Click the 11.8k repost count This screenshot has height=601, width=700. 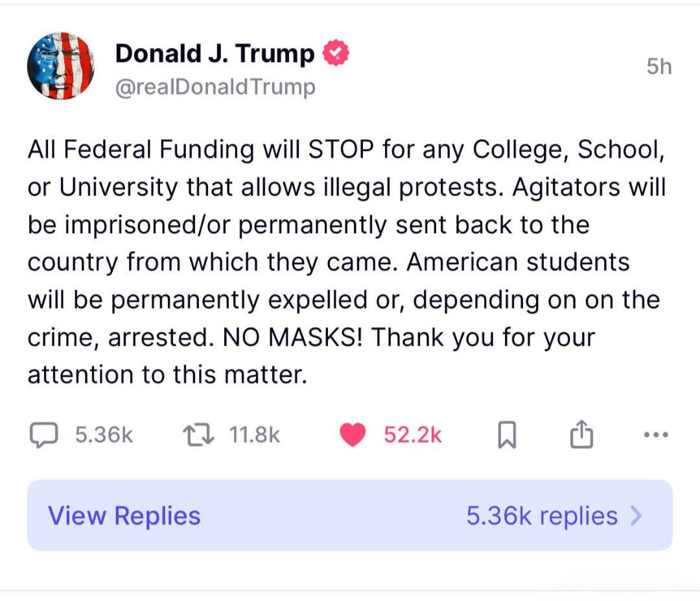[x=255, y=435]
